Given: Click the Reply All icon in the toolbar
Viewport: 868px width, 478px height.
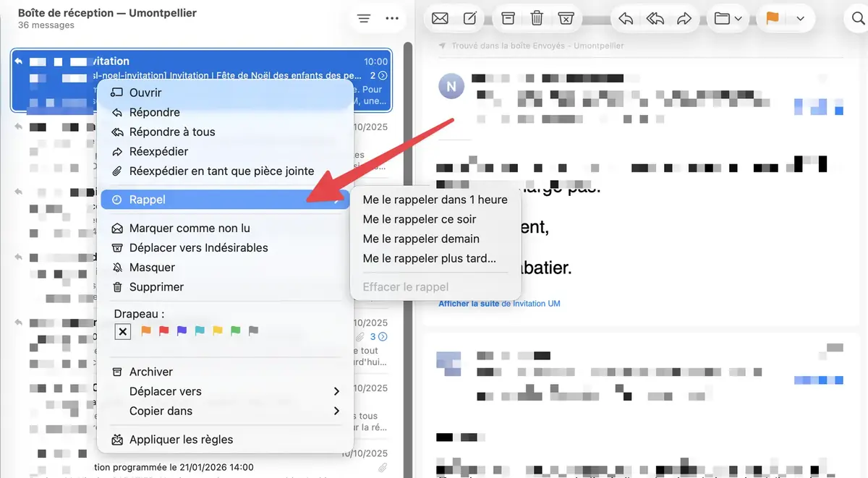Looking at the screenshot, I should [655, 17].
